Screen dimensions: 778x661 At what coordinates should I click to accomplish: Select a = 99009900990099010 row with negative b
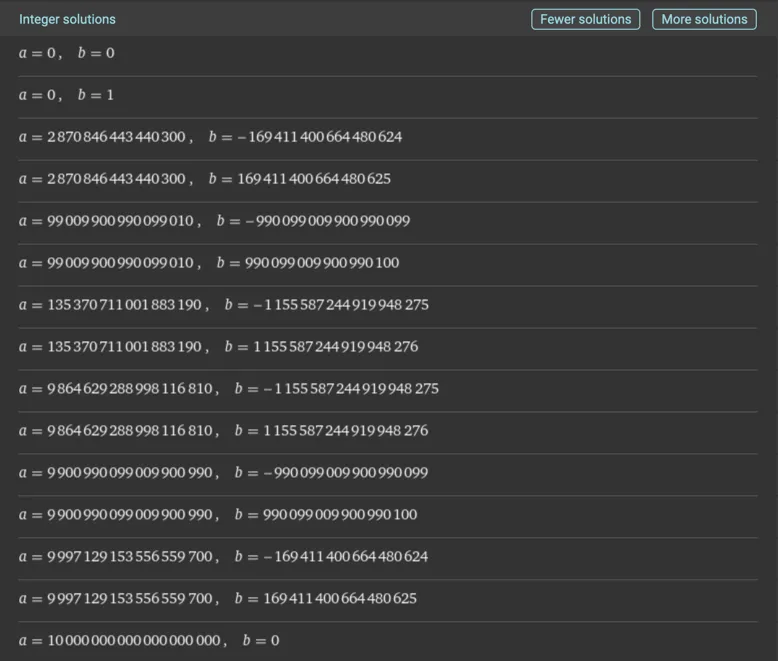(214, 221)
